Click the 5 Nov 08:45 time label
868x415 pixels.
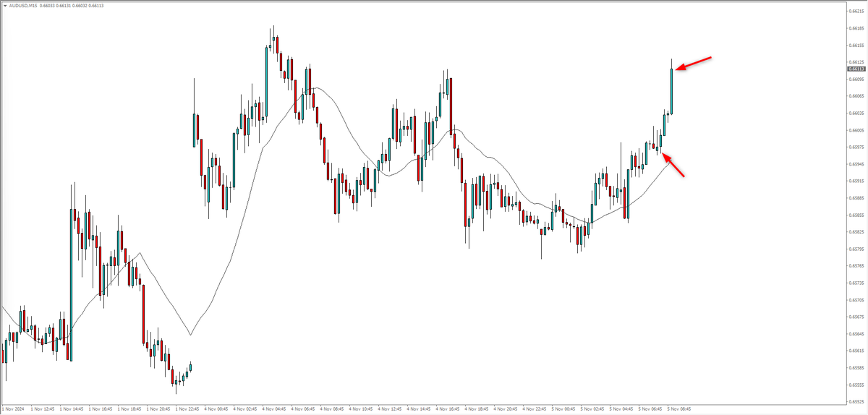tap(678, 409)
